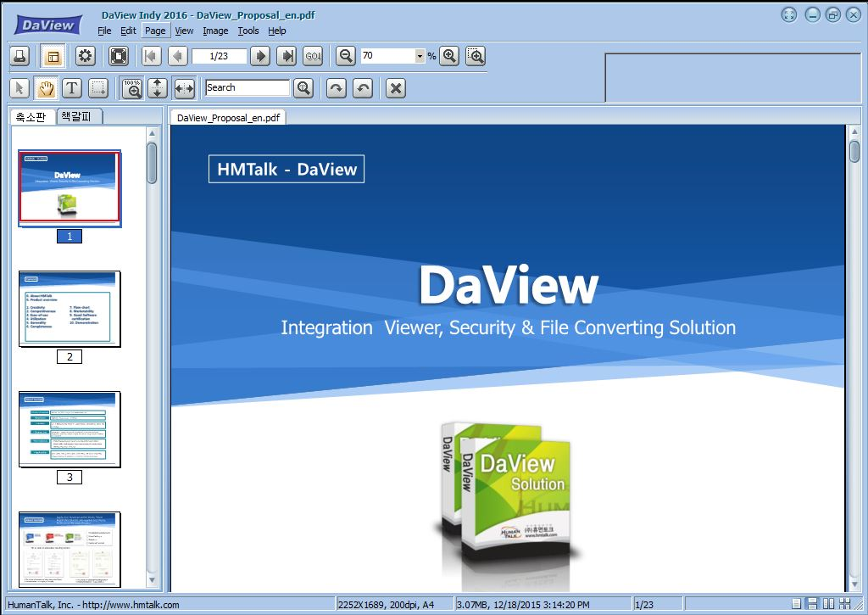Go to the next page

tap(260, 56)
